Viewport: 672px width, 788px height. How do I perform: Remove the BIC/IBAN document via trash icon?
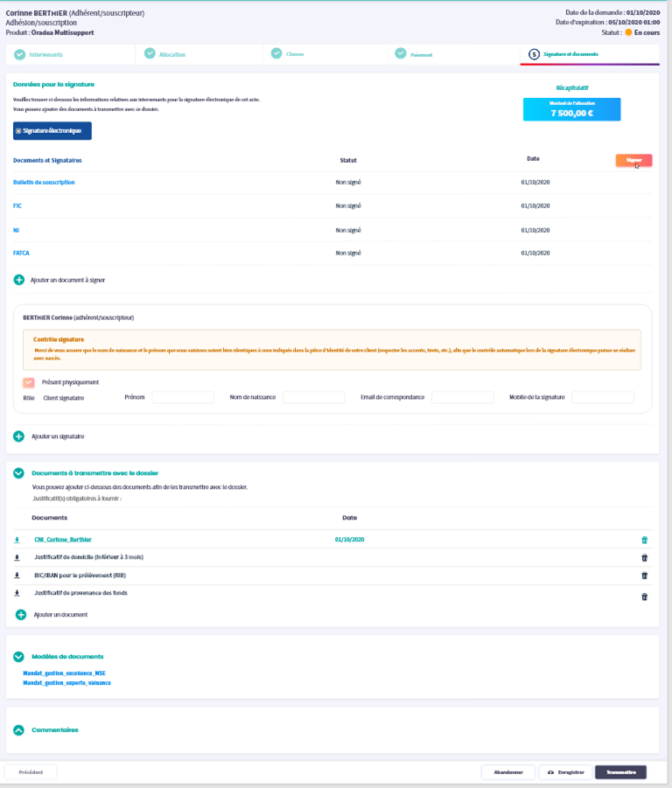(645, 575)
